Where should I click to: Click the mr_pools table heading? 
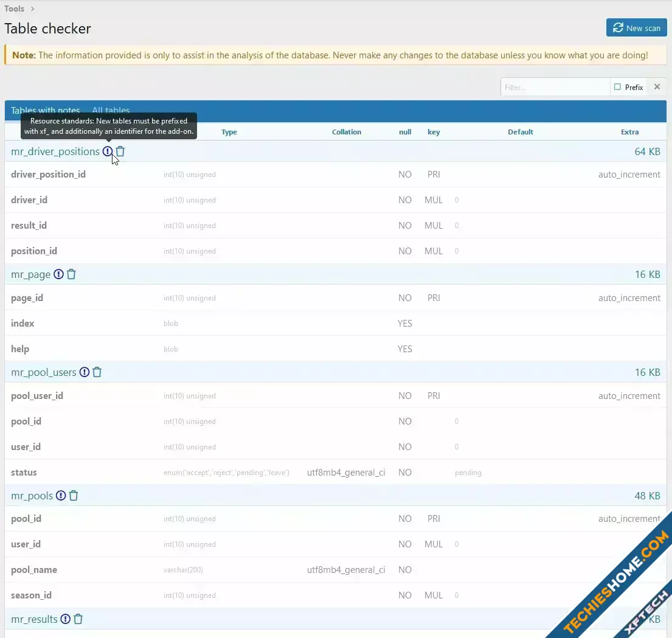pyautogui.click(x=32, y=496)
